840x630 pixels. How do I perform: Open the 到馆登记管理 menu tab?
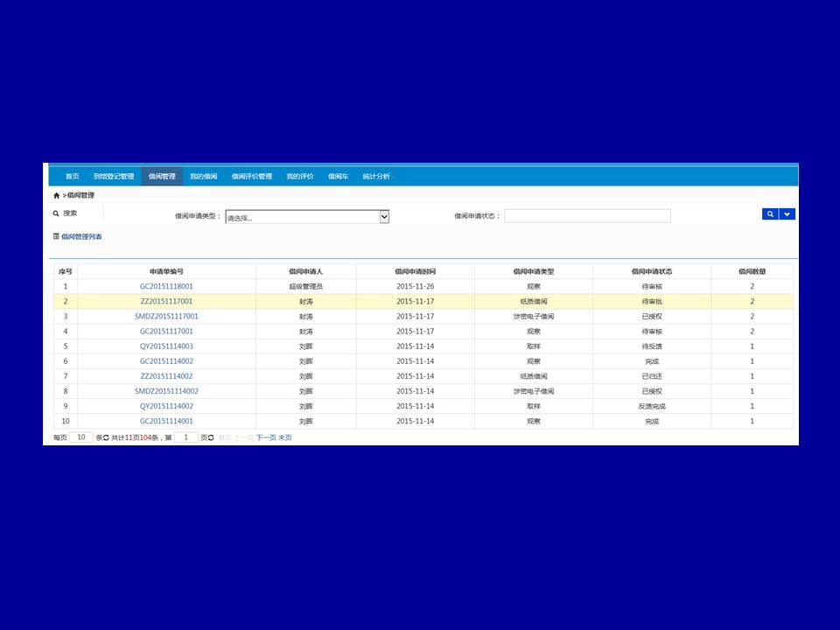[114, 176]
